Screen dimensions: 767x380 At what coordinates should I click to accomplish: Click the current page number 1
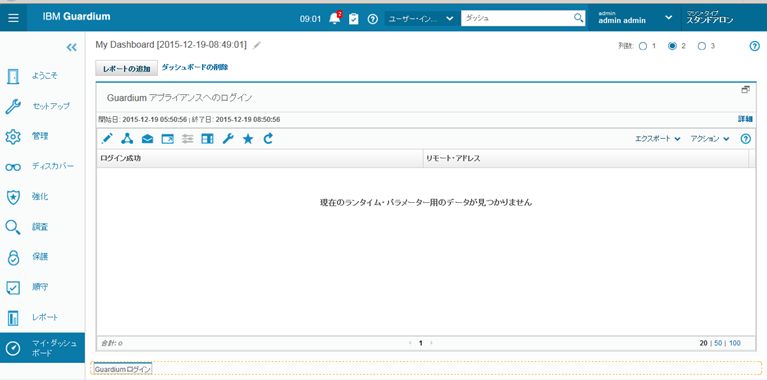421,343
